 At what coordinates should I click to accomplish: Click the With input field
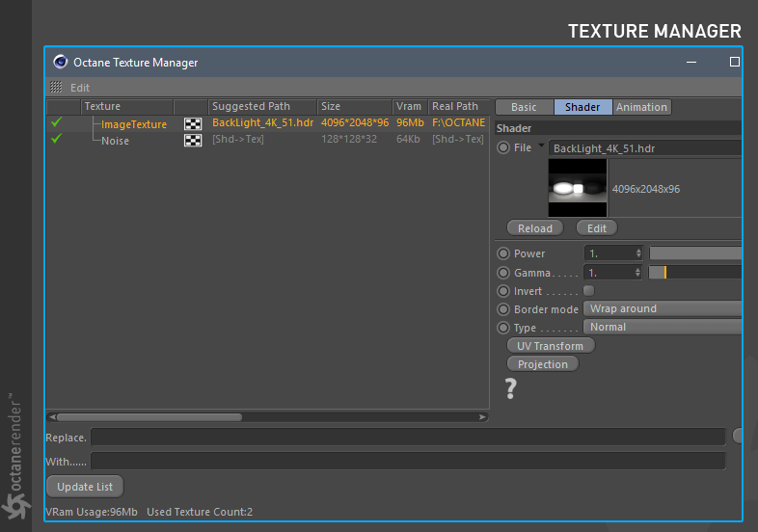(408, 461)
